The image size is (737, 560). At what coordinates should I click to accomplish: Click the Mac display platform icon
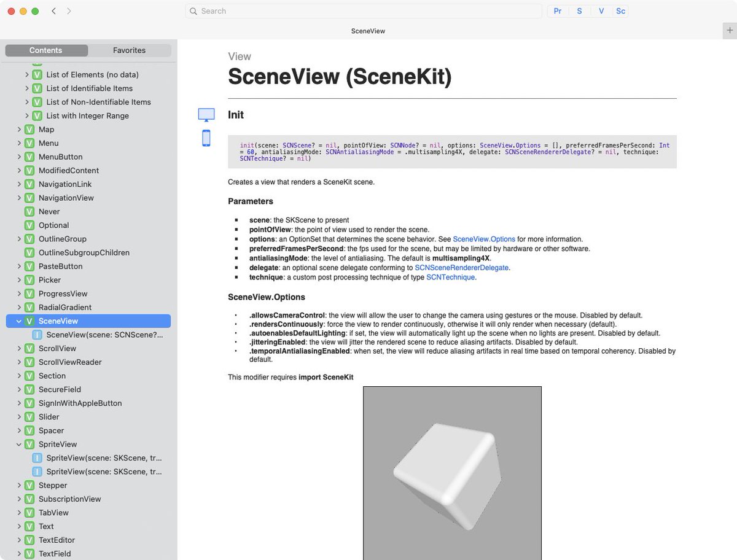(206, 114)
